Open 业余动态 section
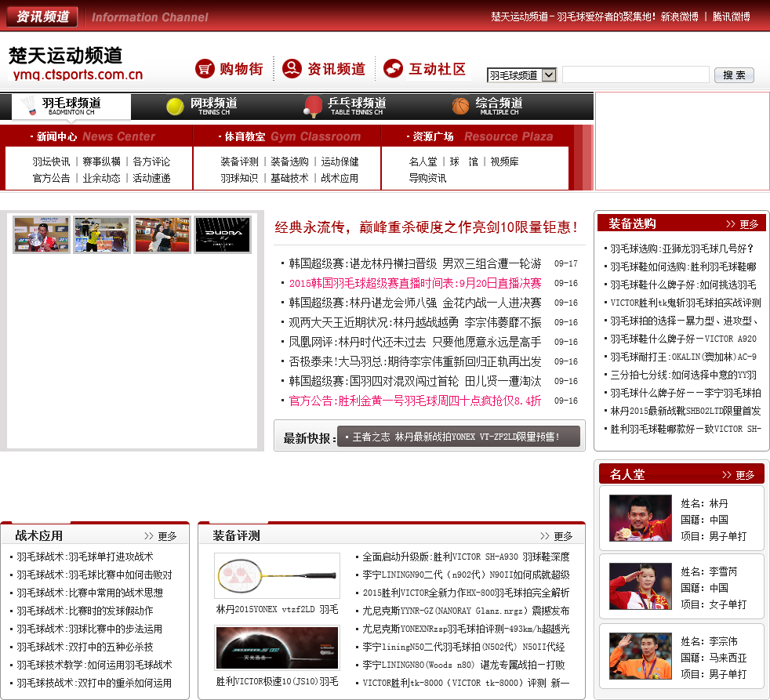Screen dimensions: 770x700 tap(101, 178)
